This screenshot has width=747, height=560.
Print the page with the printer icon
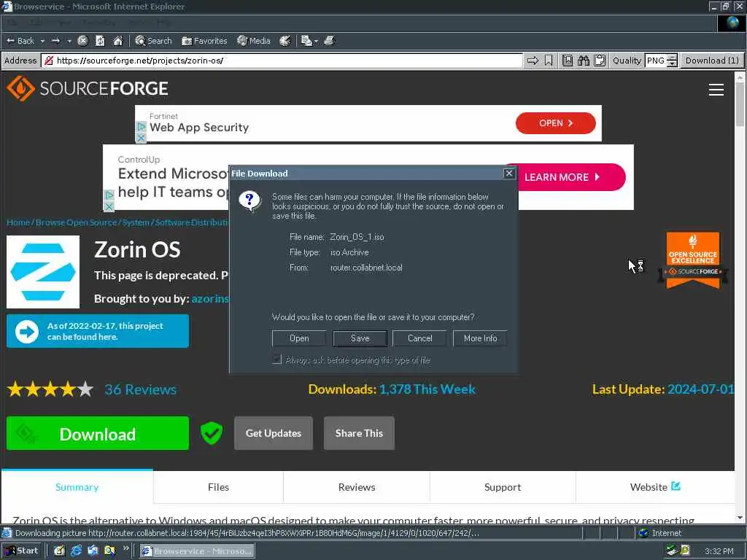click(329, 41)
